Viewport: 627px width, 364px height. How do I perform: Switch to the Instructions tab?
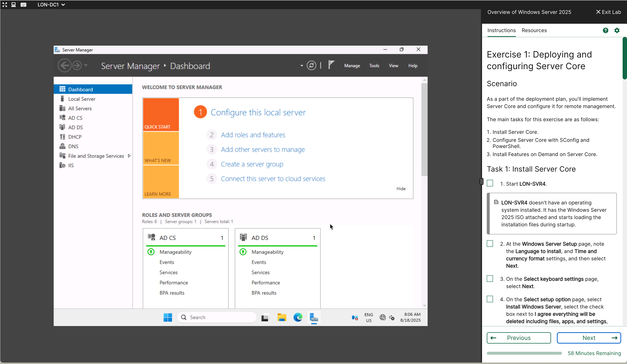(x=501, y=30)
